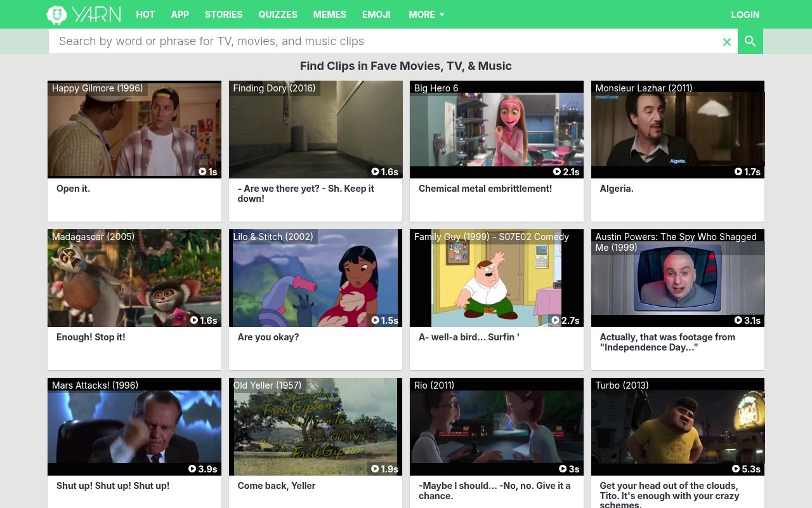This screenshot has height=508, width=812.
Task: Open the Finding Dory (2016) thumbnail
Action: click(x=315, y=130)
